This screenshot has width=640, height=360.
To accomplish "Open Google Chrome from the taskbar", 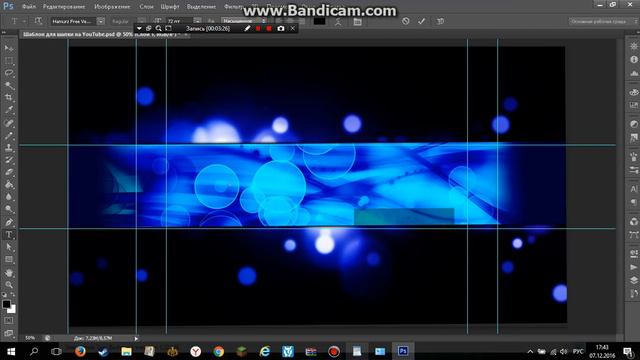I will pyautogui.click(x=218, y=351).
